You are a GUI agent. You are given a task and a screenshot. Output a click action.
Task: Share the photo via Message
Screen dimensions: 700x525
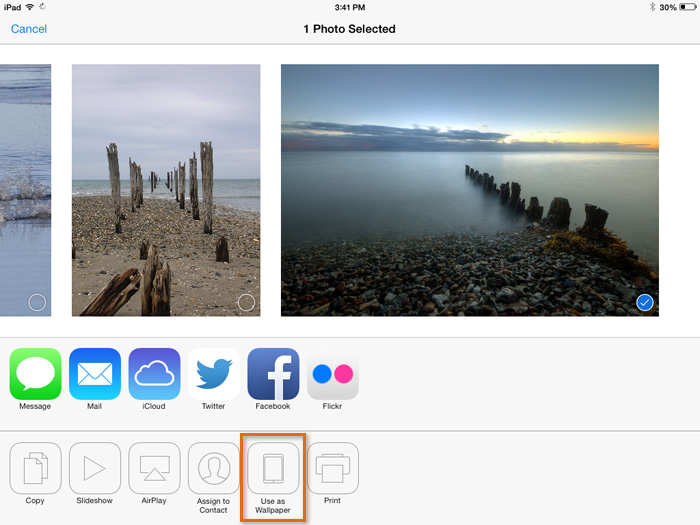pyautogui.click(x=35, y=374)
